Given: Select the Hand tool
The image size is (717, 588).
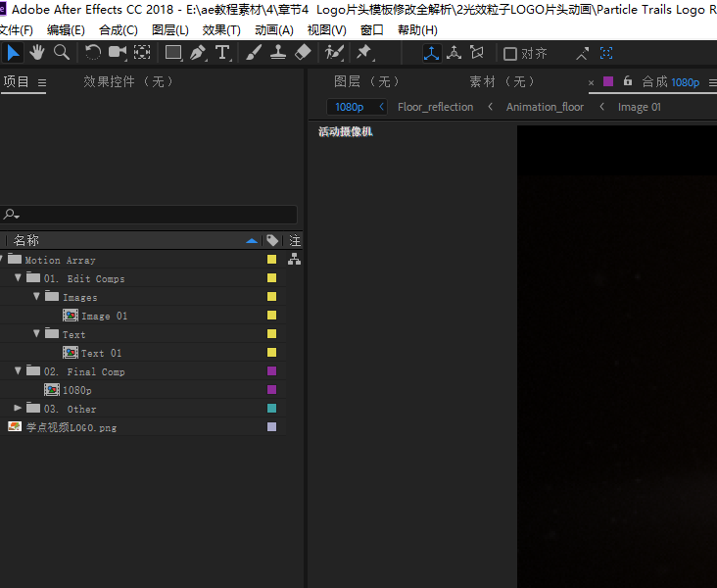Looking at the screenshot, I should (x=37, y=53).
